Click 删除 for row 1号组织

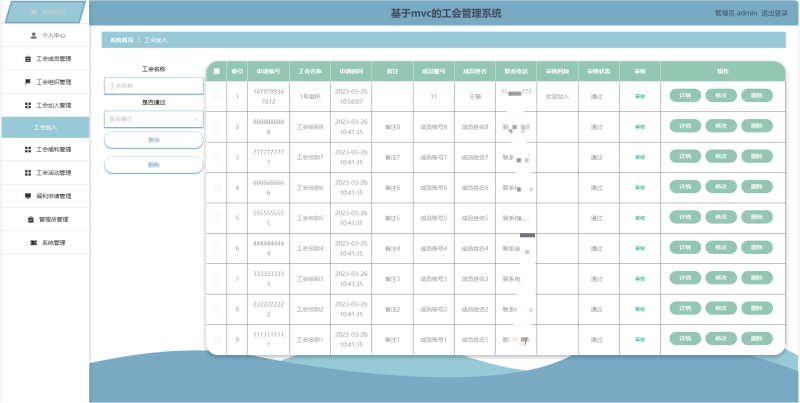(x=757, y=95)
